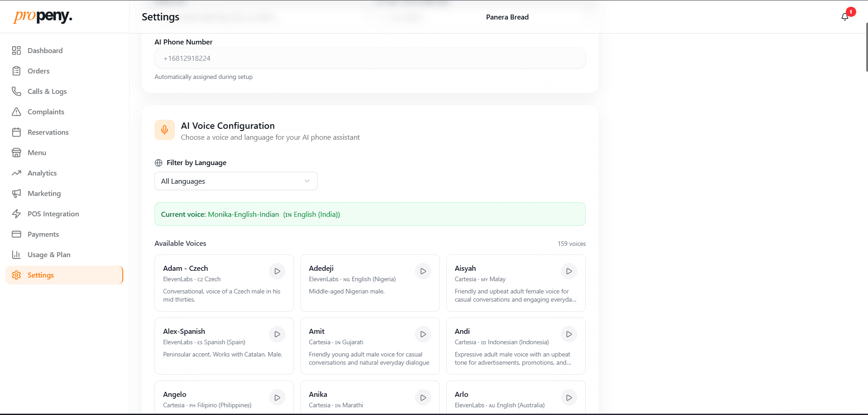This screenshot has height=415, width=868.
Task: Click the Current voice Monika-English-Indian banner
Action: pyautogui.click(x=370, y=214)
